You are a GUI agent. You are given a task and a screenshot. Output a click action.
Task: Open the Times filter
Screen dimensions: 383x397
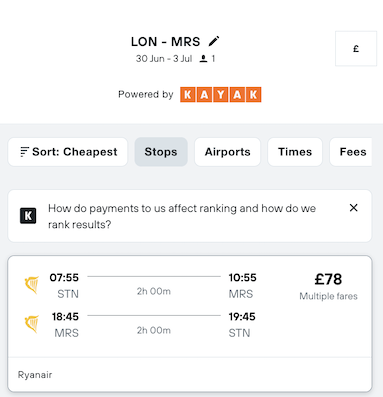295,152
